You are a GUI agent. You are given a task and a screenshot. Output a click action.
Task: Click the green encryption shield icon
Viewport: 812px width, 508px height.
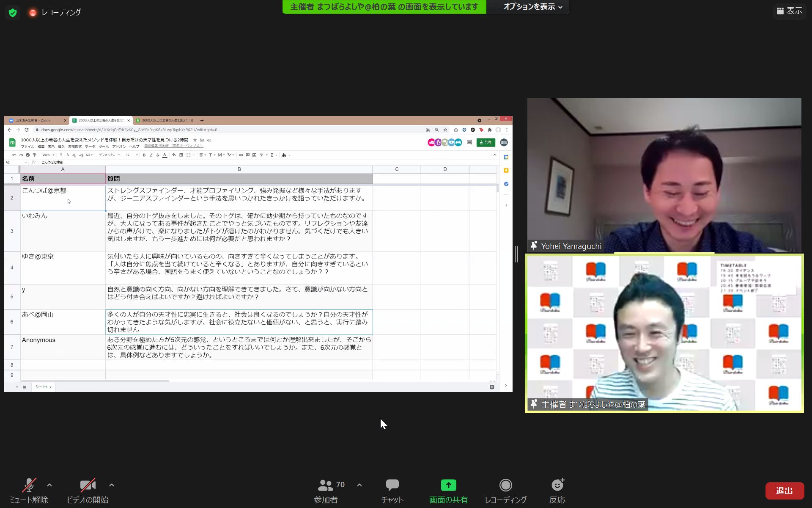tap(13, 13)
